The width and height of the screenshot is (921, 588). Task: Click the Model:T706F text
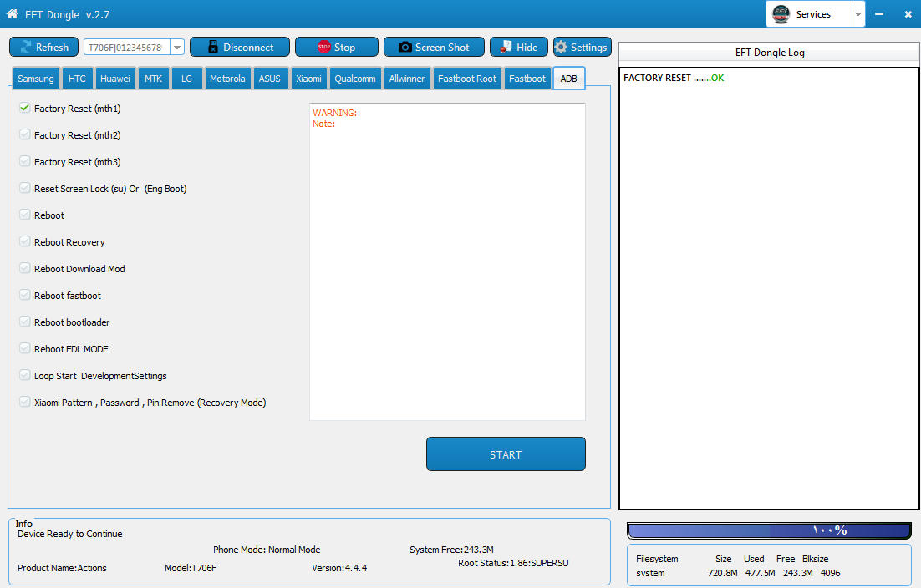191,568
